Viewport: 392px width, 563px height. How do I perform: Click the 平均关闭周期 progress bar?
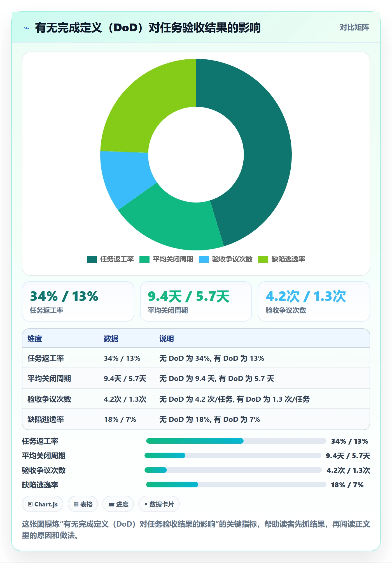point(233,455)
